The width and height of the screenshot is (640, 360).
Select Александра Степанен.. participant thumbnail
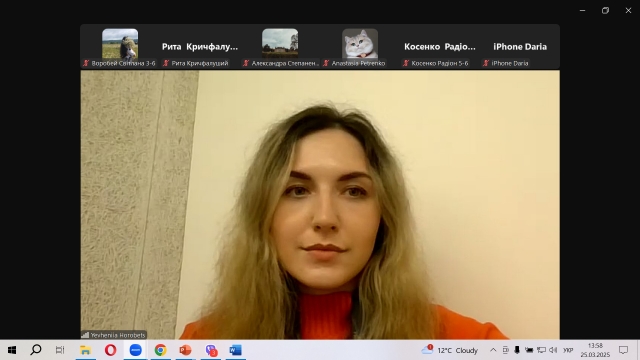pyautogui.click(x=280, y=47)
